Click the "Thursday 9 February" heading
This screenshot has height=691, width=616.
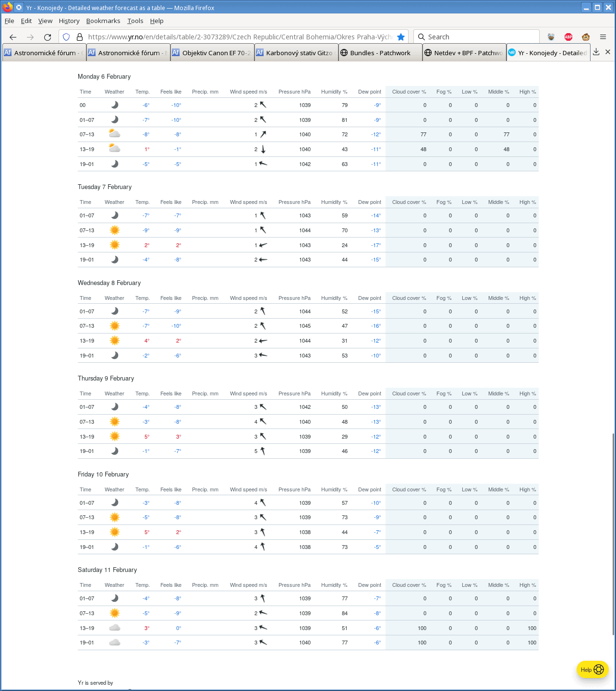(x=106, y=378)
